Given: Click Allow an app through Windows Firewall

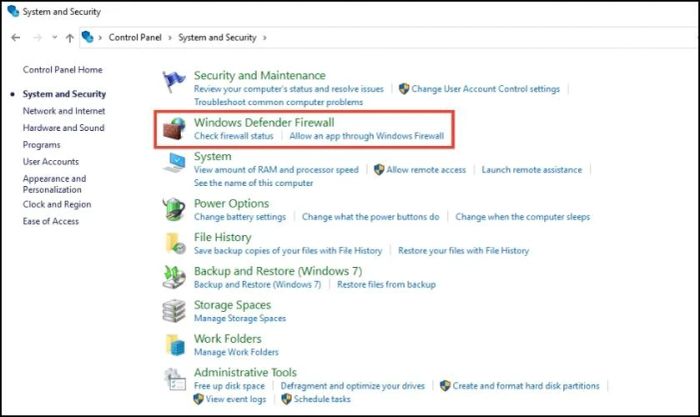Looking at the screenshot, I should tap(367, 136).
